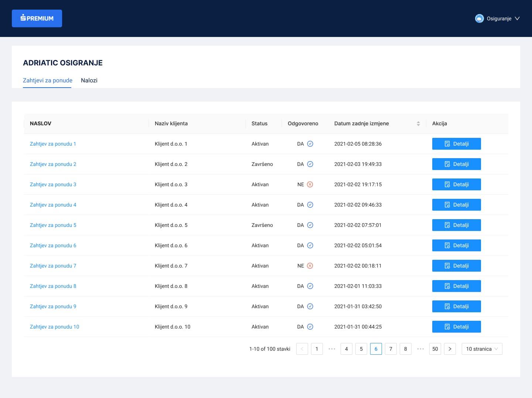Click document icon on Klijent d.o.o. 5 Detalji button

coord(447,225)
